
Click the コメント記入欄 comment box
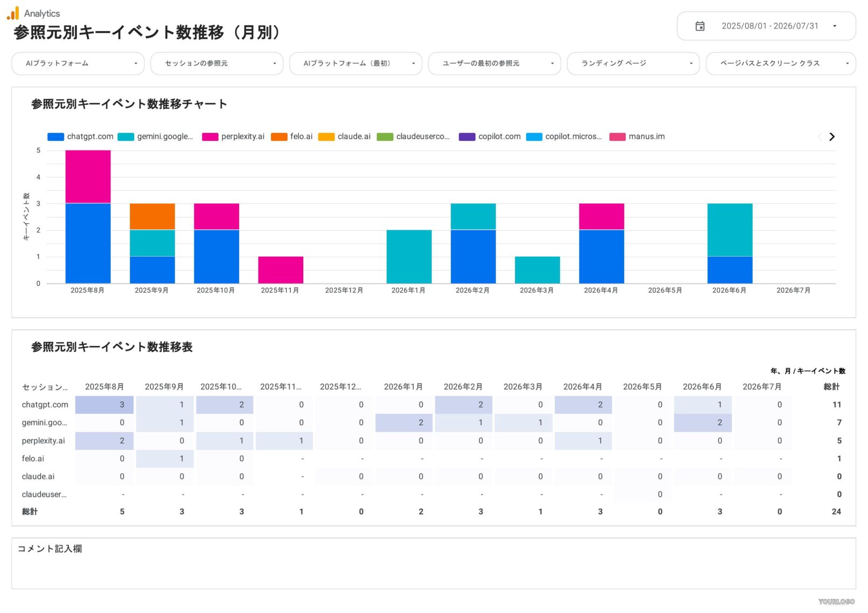pyautogui.click(x=433, y=563)
